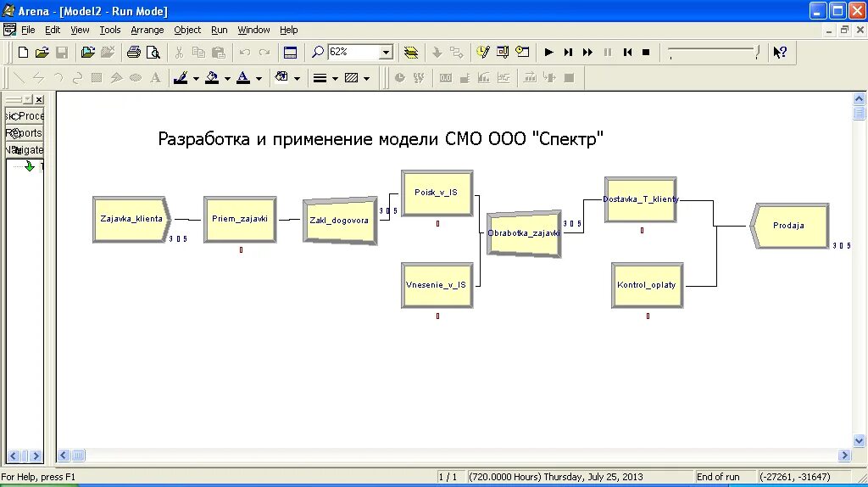This screenshot has width=868, height=487.
Task: Click the Variable 0.0 animation icon
Action: [x=446, y=78]
